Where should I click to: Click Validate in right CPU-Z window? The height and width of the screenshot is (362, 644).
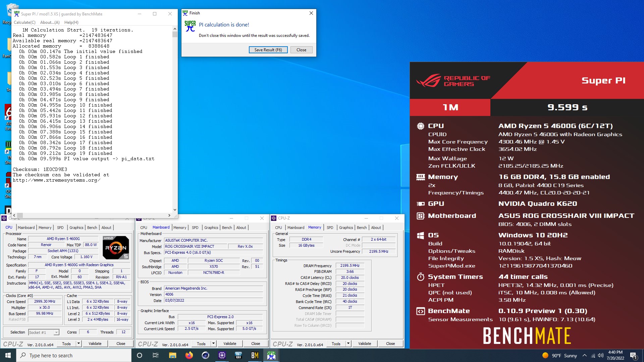pos(365,344)
